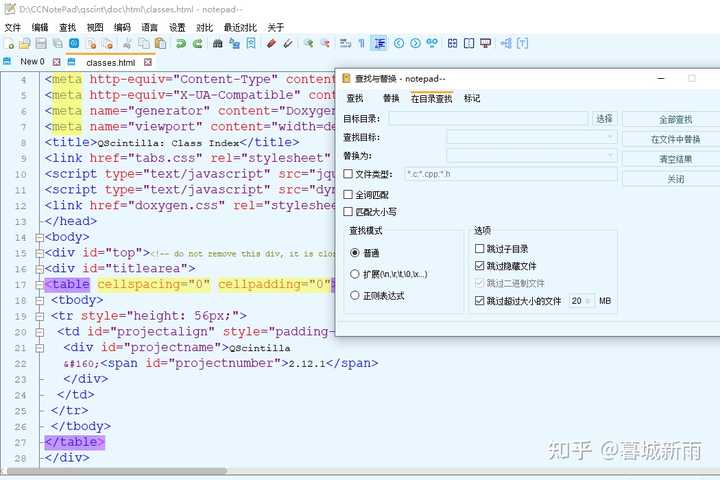The height and width of the screenshot is (480, 720).
Task: Click the horizontal scrollbar thumb in editor
Action: (117, 471)
